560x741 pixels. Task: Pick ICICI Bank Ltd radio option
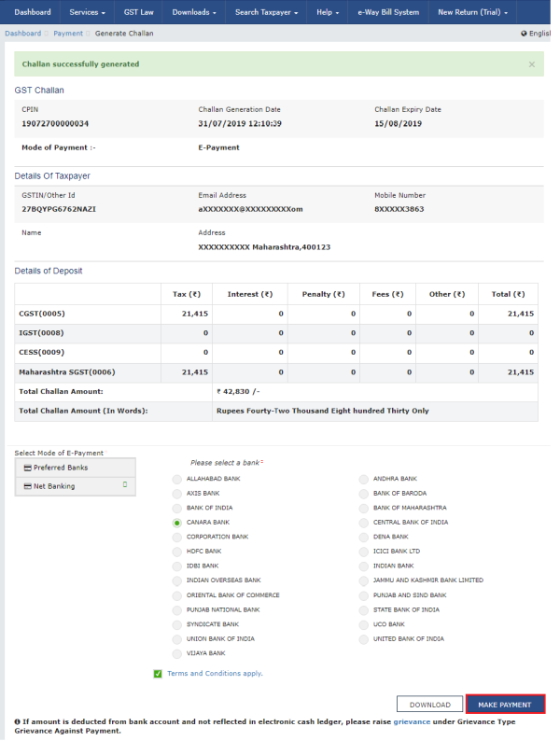(364, 552)
